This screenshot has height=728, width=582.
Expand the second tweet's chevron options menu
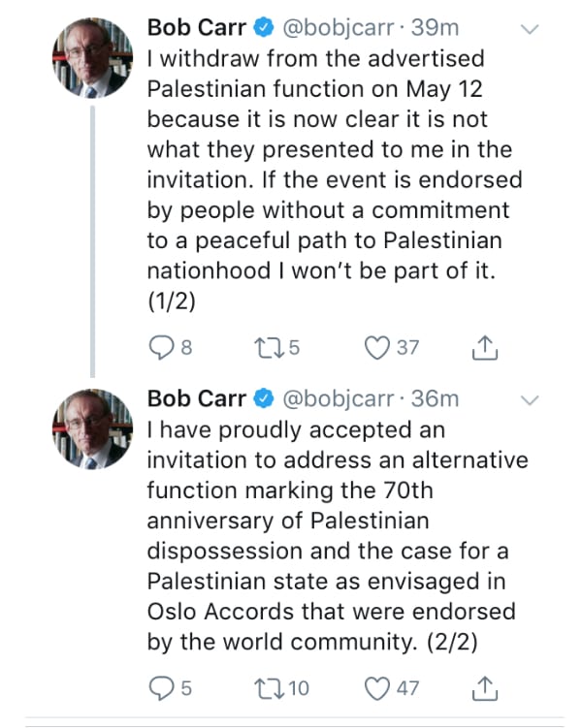pos(530,399)
